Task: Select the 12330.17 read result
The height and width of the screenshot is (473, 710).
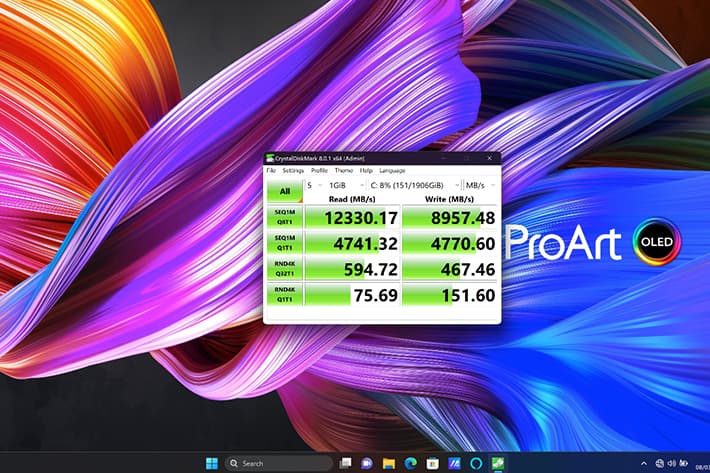Action: pos(353,217)
